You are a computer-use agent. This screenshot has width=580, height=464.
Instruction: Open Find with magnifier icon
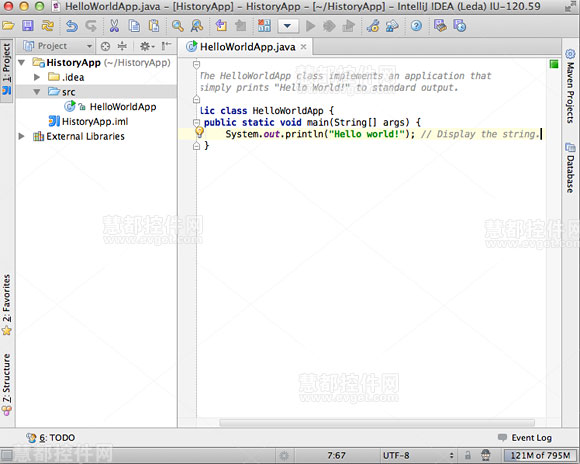[x=178, y=26]
